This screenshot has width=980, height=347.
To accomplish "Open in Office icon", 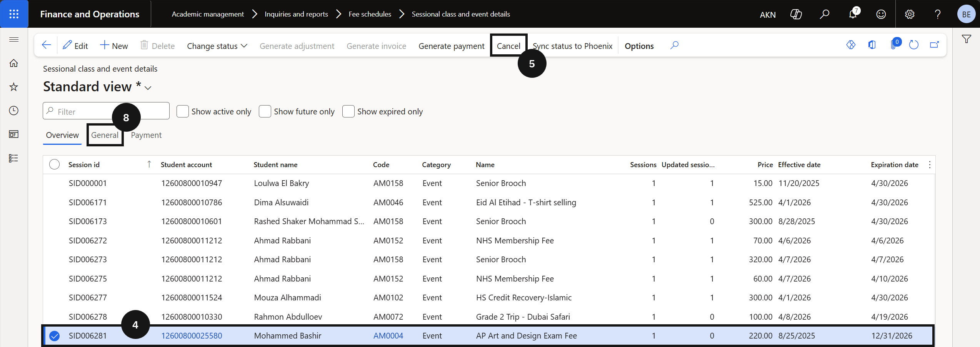I will click(872, 45).
